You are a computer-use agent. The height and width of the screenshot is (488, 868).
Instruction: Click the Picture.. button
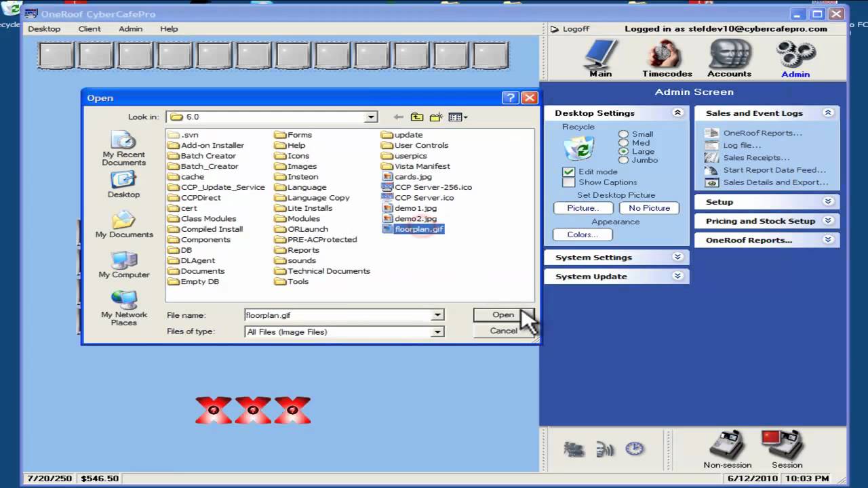pyautogui.click(x=583, y=208)
